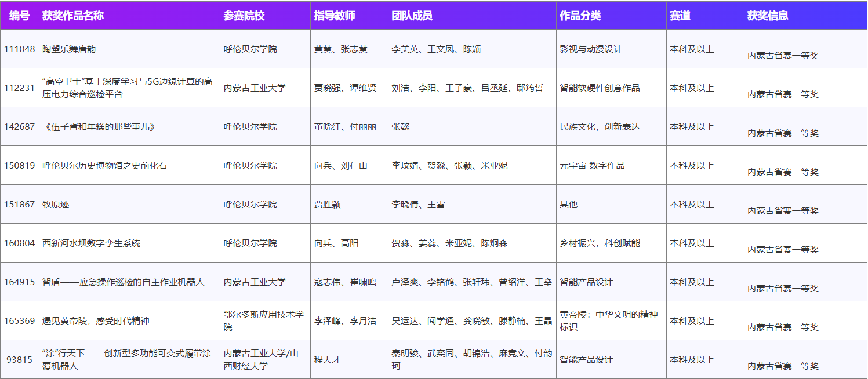Click the 获奖作品名称 column header
This screenshot has height=379, width=868.
click(x=73, y=16)
